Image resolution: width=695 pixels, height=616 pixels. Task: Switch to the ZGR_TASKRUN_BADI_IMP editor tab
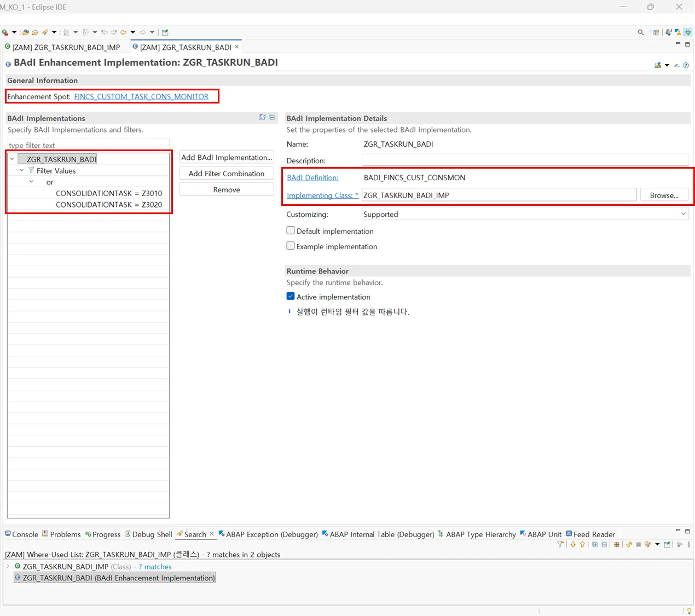pyautogui.click(x=66, y=47)
